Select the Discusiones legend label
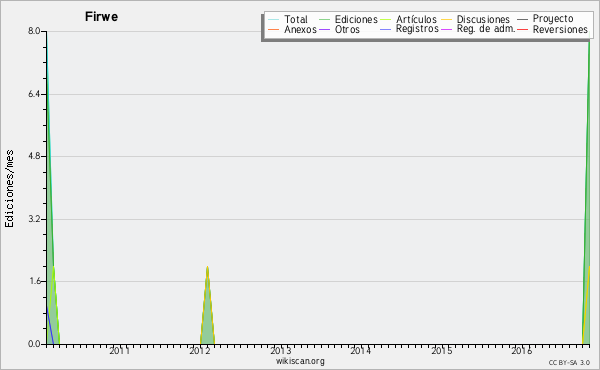The height and width of the screenshot is (370, 600). click(x=483, y=19)
